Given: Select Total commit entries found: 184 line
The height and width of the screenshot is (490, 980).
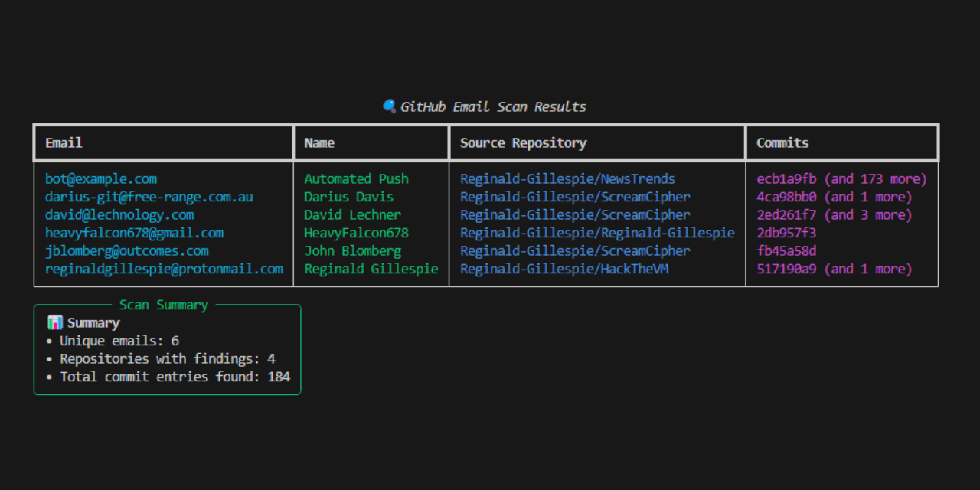Looking at the screenshot, I should point(168,377).
